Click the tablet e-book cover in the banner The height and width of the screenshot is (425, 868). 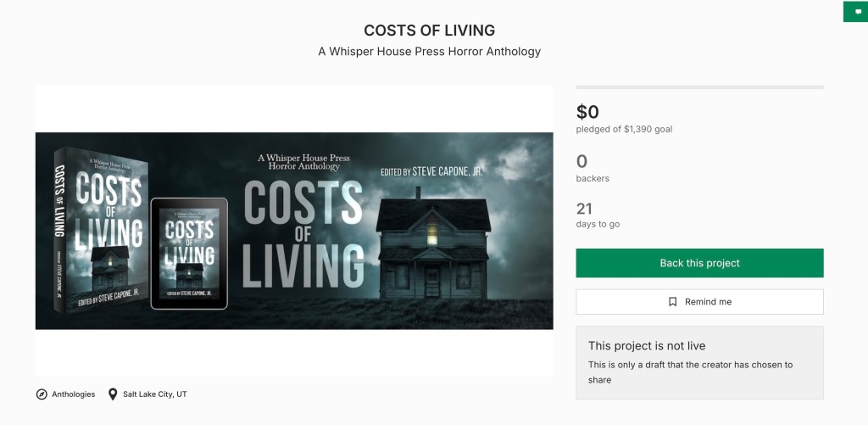[189, 253]
